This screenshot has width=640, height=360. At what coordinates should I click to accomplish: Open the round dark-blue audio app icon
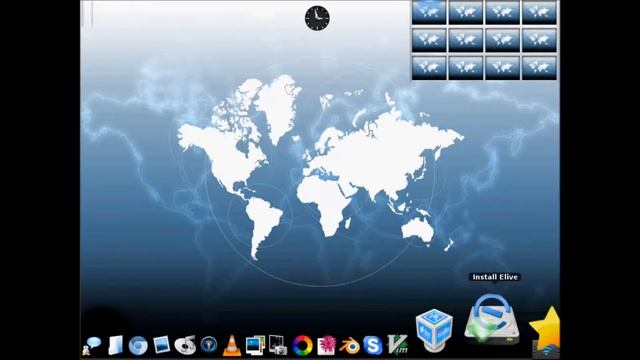point(209,345)
